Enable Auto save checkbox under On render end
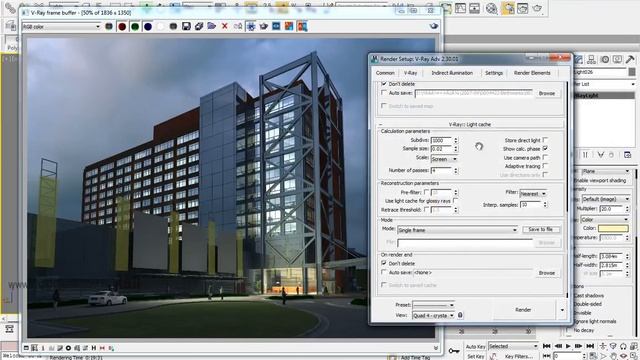The height and width of the screenshot is (360, 640). (384, 272)
